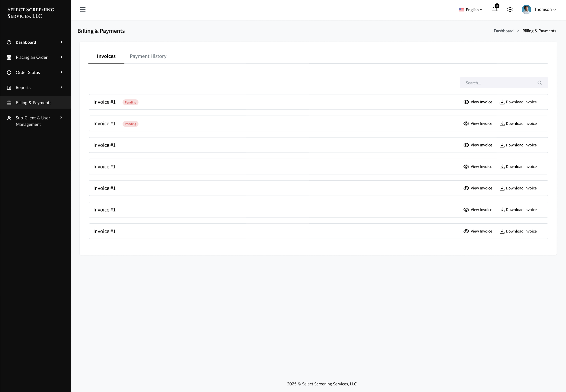This screenshot has height=392, width=566.
Task: Click the Order Status circular icon
Action: 9,72
